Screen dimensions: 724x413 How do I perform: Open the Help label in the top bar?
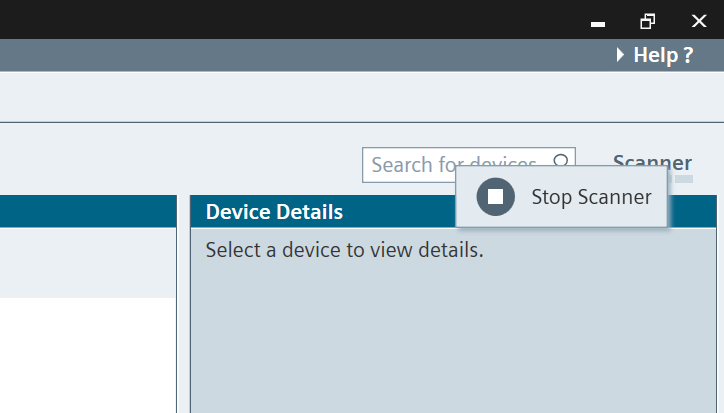[656, 55]
